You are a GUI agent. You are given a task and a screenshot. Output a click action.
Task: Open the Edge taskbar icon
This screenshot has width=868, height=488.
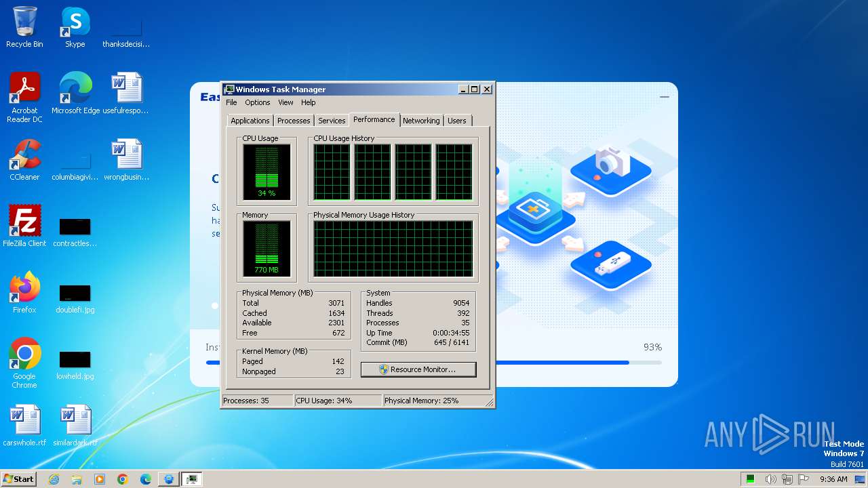click(146, 479)
